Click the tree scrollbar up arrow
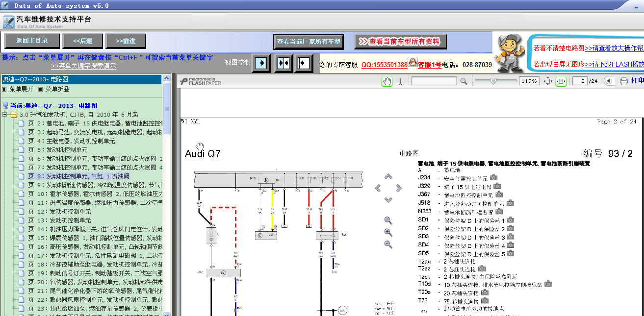 click(167, 79)
